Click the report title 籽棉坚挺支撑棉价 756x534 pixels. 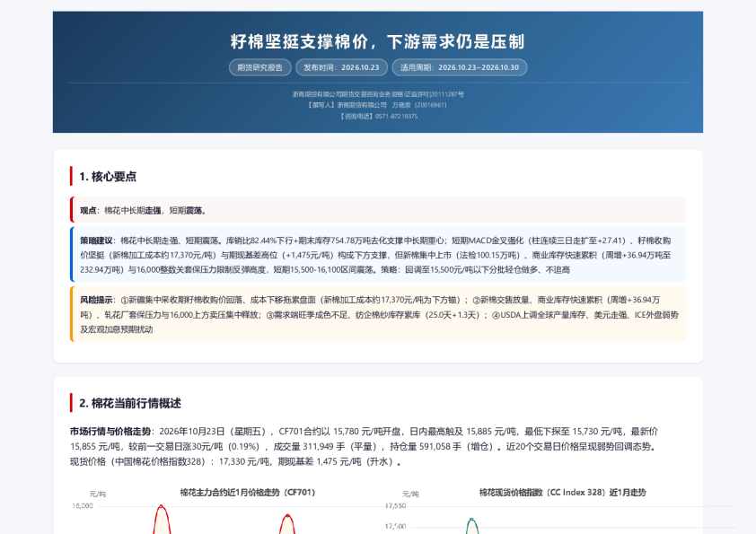point(377,42)
